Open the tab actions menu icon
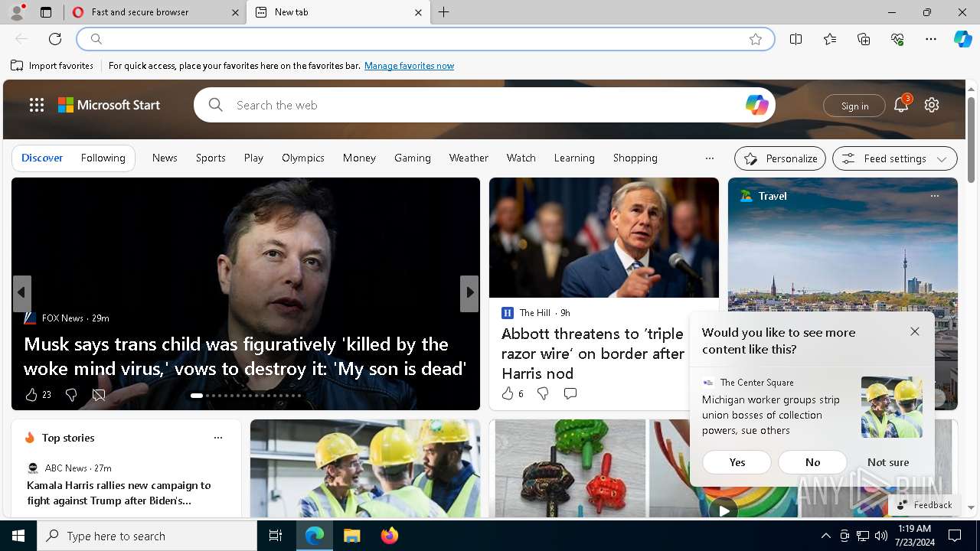The width and height of the screenshot is (980, 551). [x=46, y=12]
